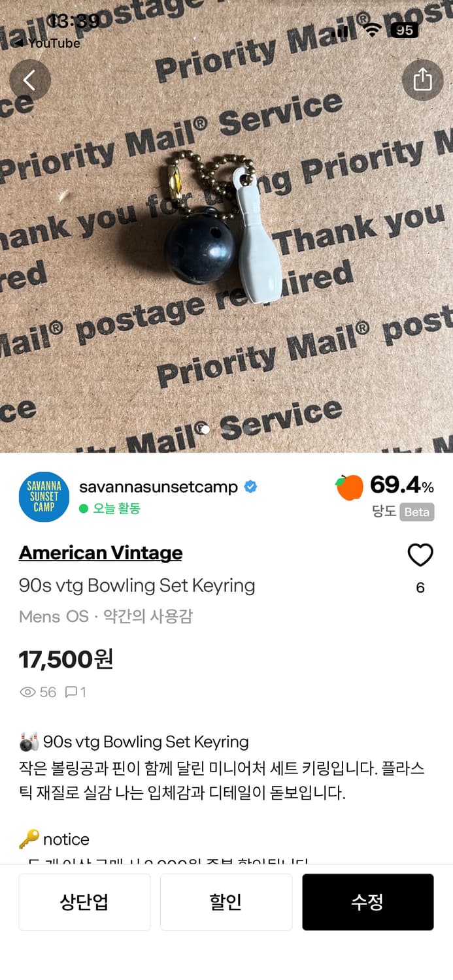Open the comment bubble icon
The height and width of the screenshot is (980, 453).
(71, 692)
